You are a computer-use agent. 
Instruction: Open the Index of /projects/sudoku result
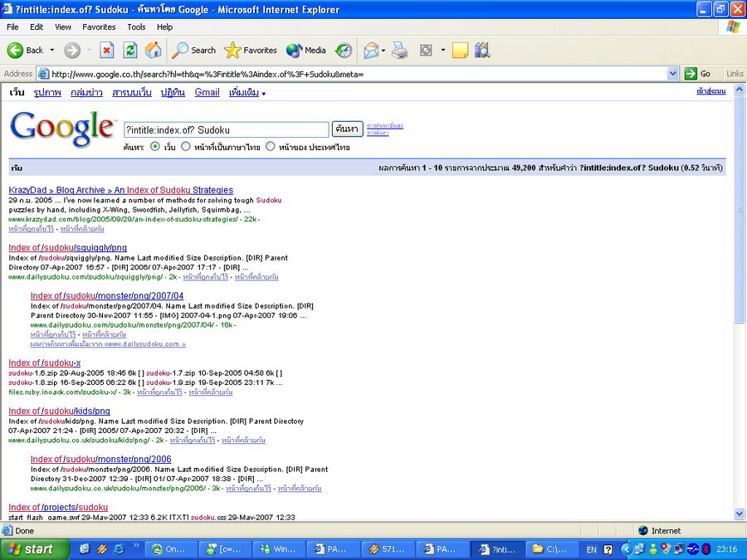(58, 507)
